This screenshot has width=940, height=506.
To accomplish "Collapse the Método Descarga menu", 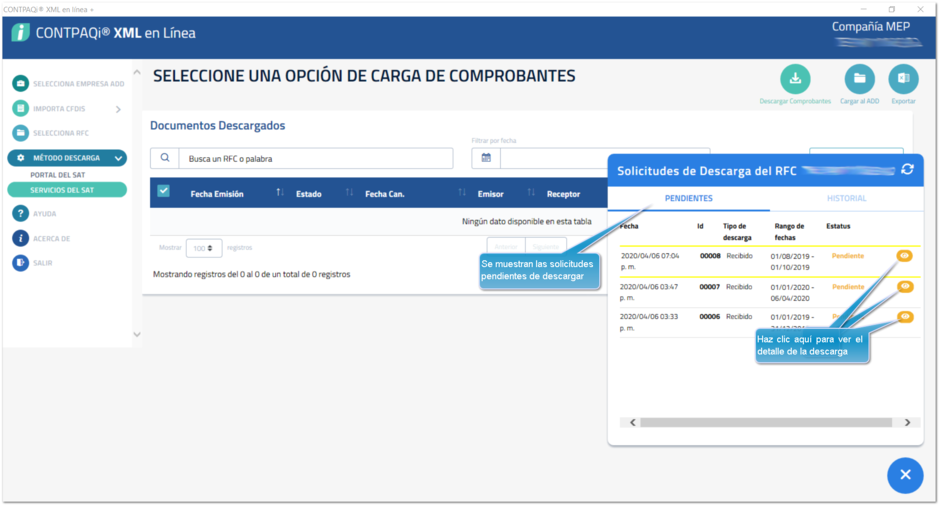I will pos(118,158).
